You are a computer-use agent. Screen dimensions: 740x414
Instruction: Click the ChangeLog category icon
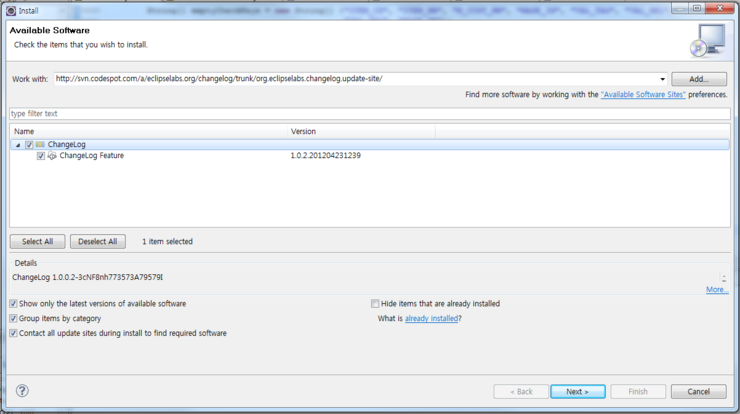click(40, 144)
